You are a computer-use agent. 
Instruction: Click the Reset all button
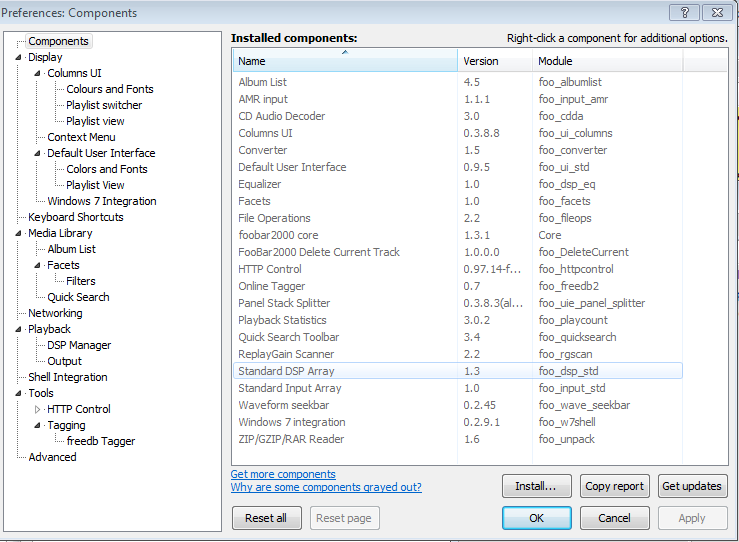(x=267, y=518)
